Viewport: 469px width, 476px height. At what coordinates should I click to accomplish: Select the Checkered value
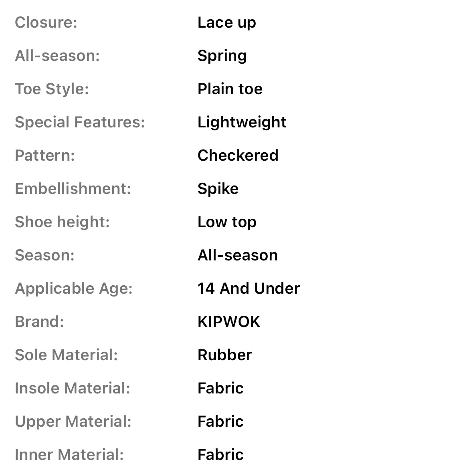tap(238, 155)
